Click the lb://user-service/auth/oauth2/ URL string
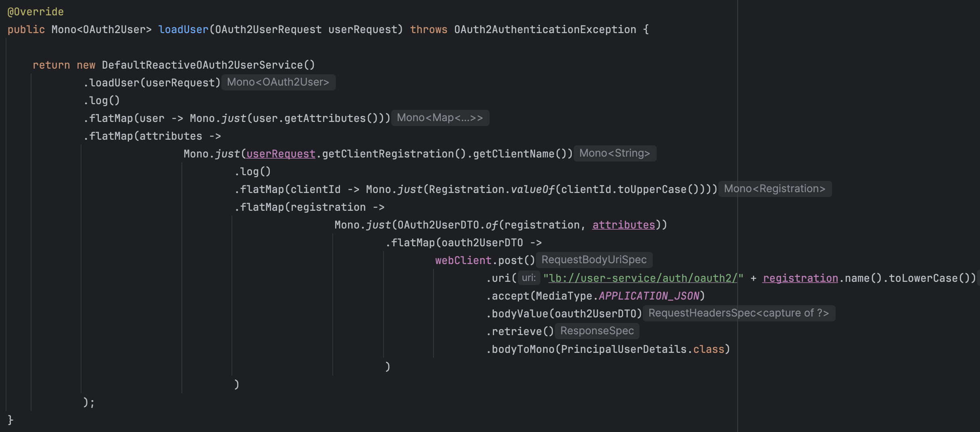The height and width of the screenshot is (432, 980). pyautogui.click(x=643, y=278)
